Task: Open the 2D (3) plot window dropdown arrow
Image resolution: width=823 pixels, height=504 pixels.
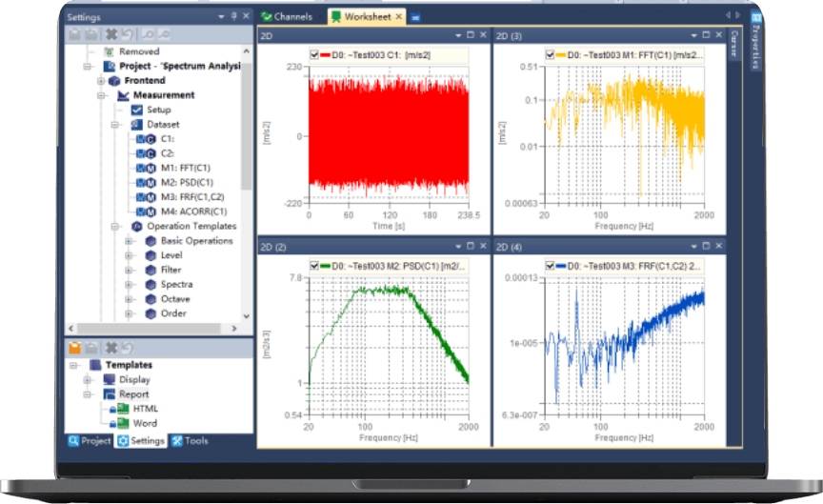Action: [x=693, y=35]
